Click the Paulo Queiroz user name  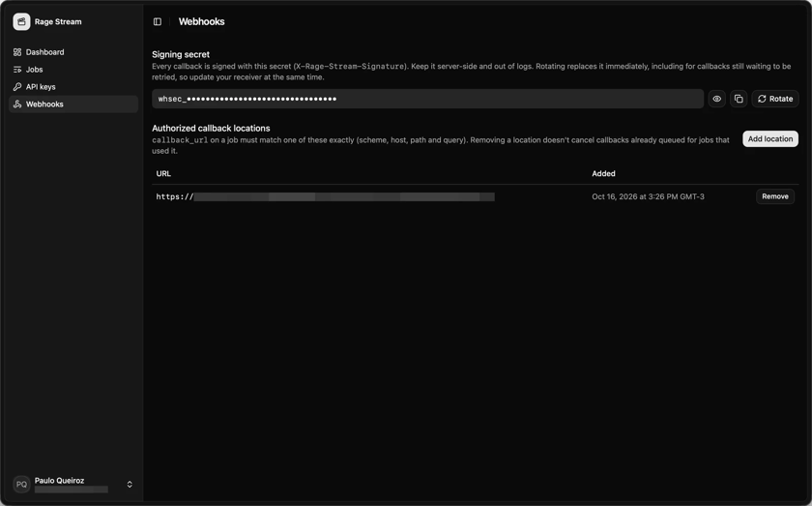click(59, 481)
